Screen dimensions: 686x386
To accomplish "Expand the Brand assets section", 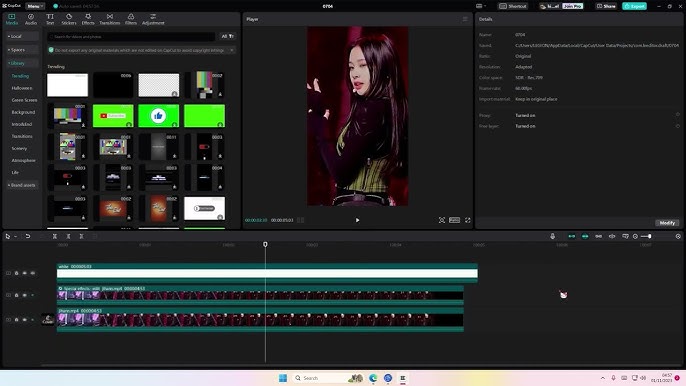I will tap(22, 185).
